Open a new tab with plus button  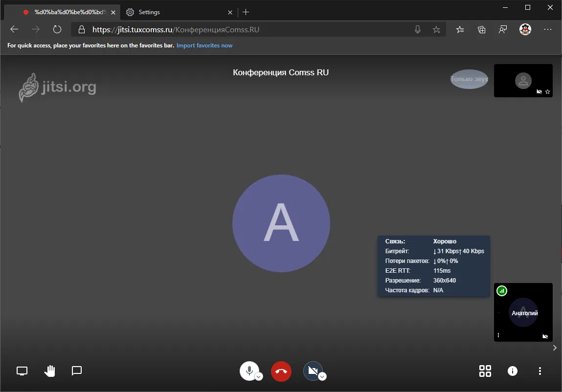pyautogui.click(x=246, y=12)
